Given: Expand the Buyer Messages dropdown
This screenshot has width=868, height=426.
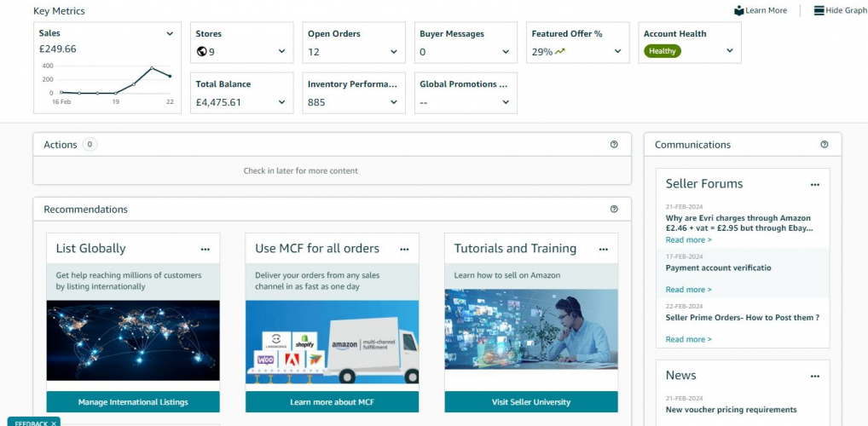Looking at the screenshot, I should 506,51.
